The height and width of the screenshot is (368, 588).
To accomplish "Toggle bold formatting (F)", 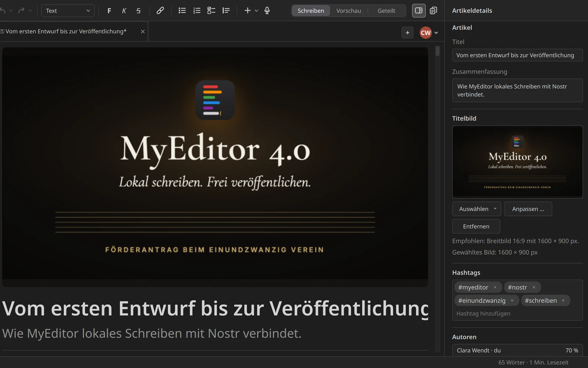I will (109, 11).
